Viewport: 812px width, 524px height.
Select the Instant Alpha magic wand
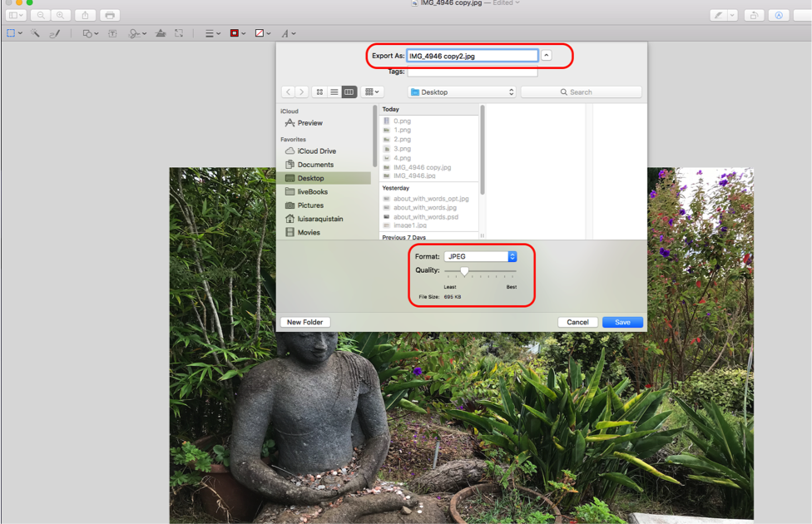pyautogui.click(x=35, y=33)
